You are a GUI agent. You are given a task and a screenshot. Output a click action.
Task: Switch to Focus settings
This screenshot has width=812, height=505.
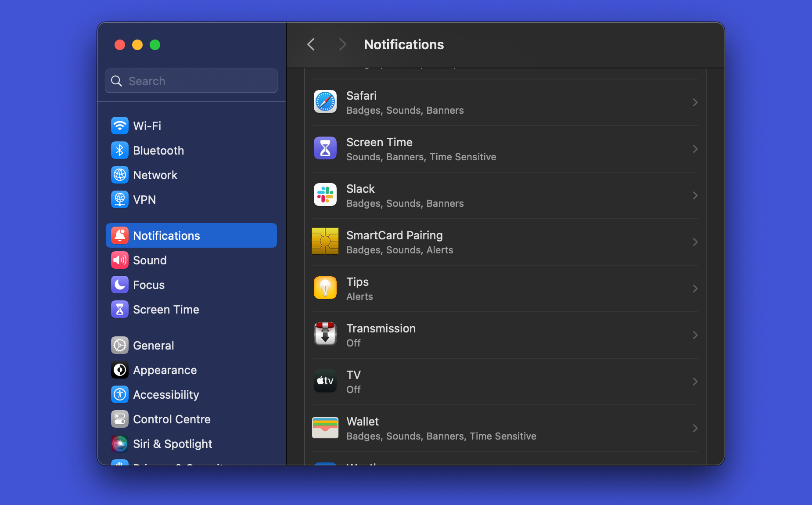pos(148,285)
